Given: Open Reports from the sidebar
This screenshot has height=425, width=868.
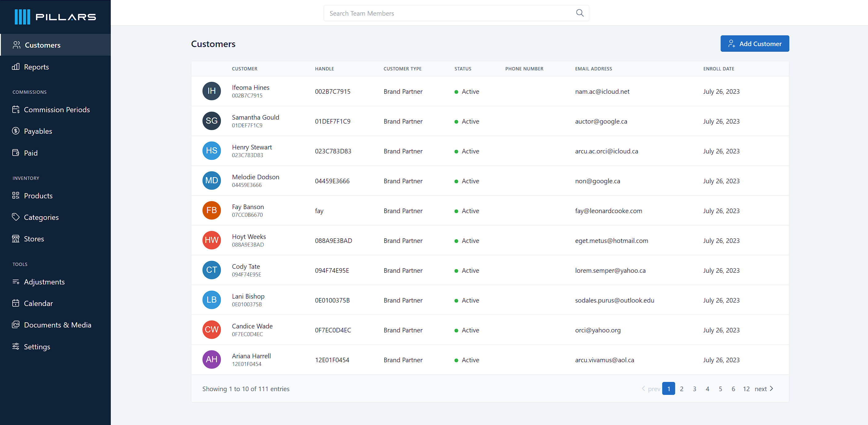Looking at the screenshot, I should 36,67.
